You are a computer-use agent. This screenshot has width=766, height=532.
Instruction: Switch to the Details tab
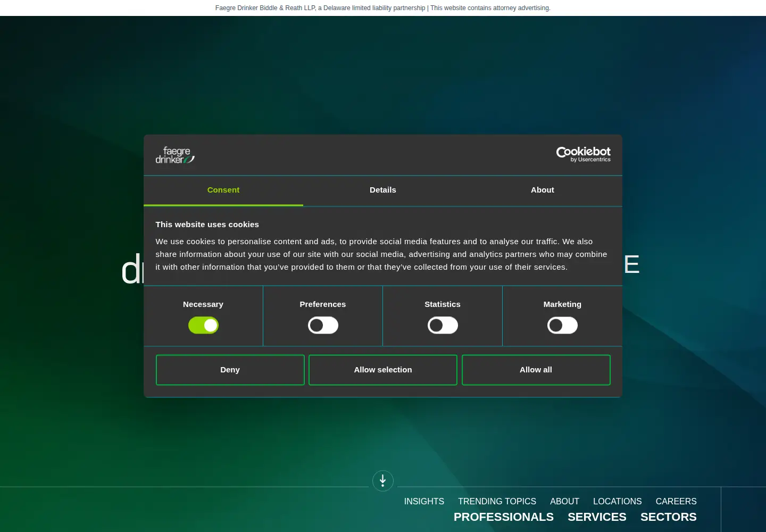pyautogui.click(x=383, y=190)
